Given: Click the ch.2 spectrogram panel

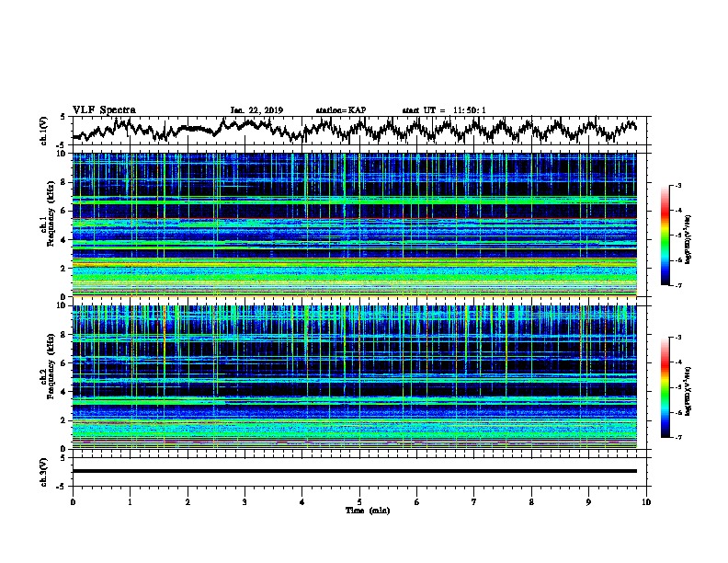Looking at the screenshot, I should point(354,377).
